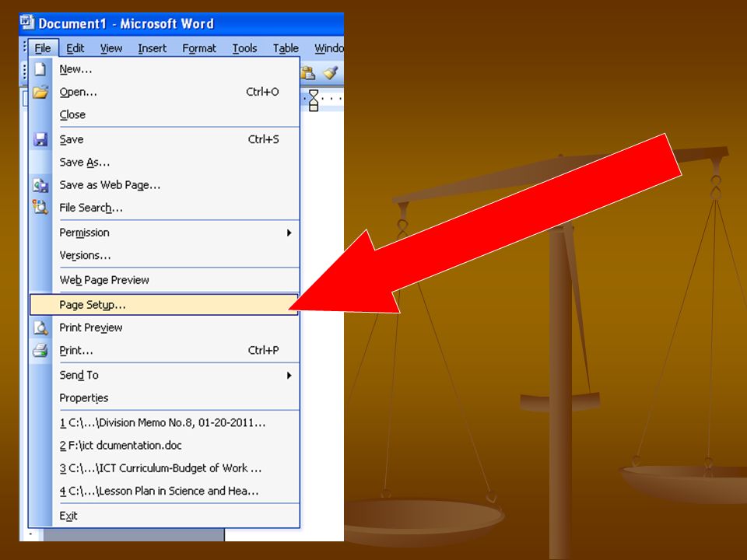
Task: Select Save As... menu entry
Action: 164,163
